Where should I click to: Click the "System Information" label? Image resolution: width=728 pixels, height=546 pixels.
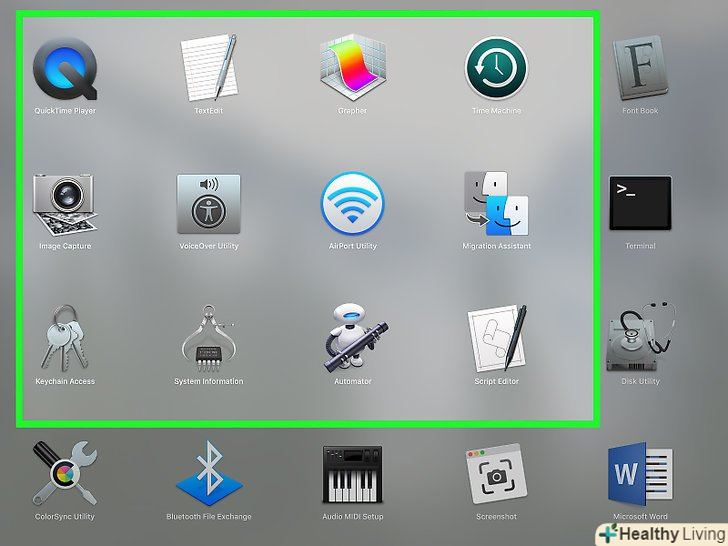209,381
